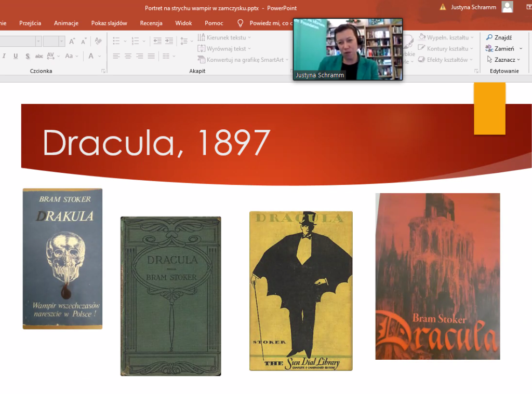Click the Increase Font Size icon

72,41
